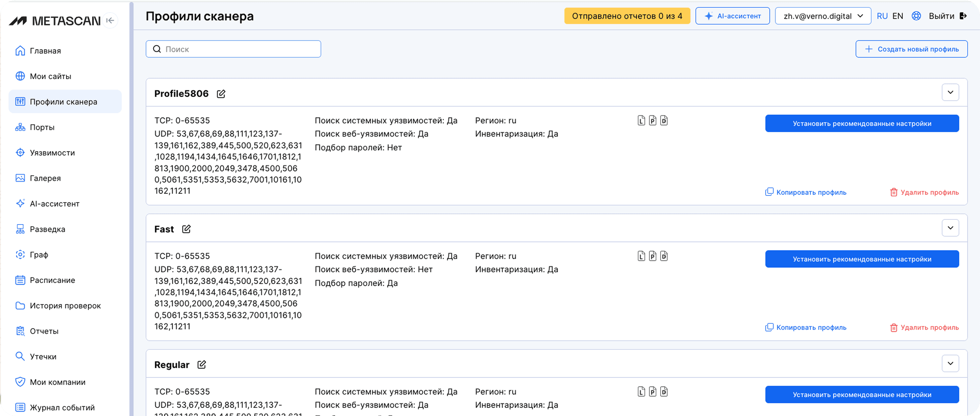Click the D document icon for Fast
The image size is (980, 416).
click(664, 256)
